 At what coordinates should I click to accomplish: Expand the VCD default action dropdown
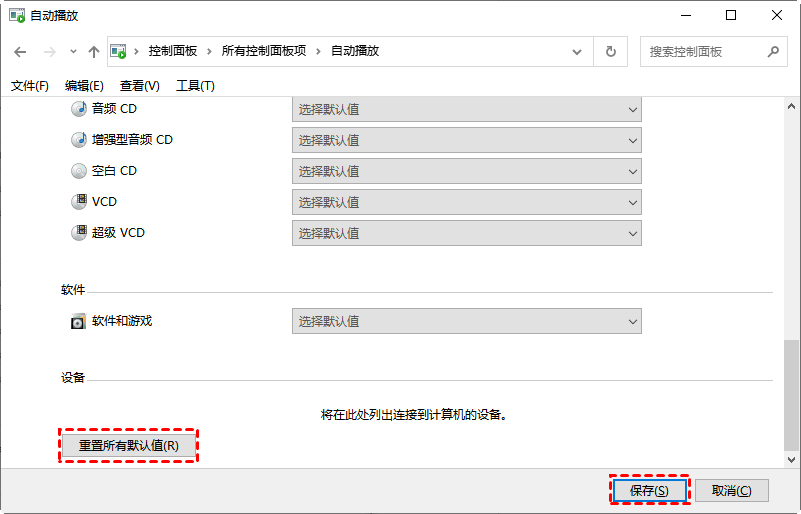(466, 202)
